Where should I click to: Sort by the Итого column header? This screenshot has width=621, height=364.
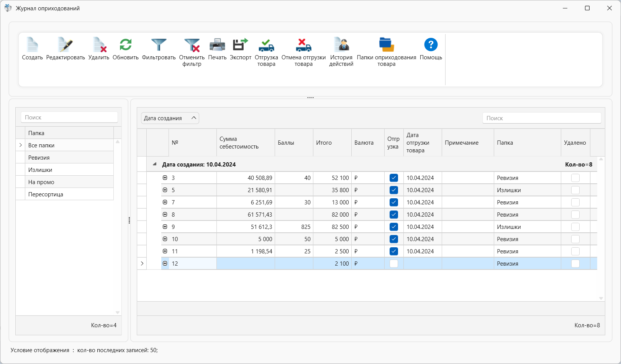pyautogui.click(x=332, y=142)
